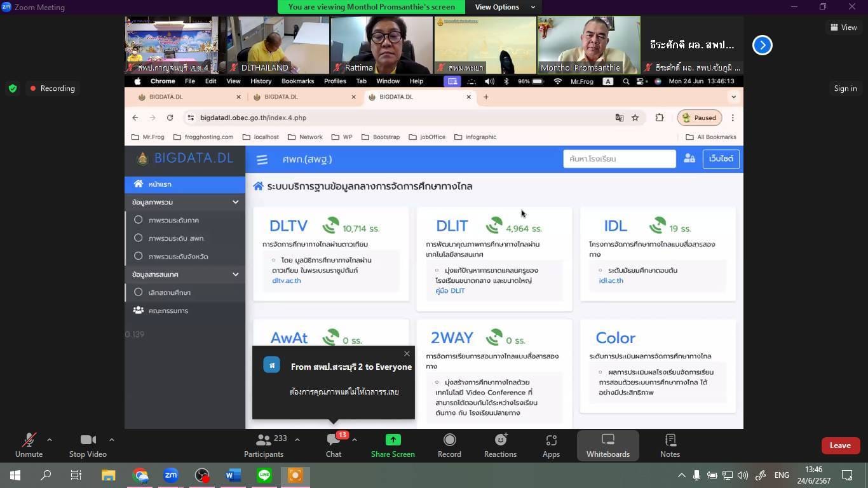The image size is (868, 488).
Task: Open the Participants panel
Action: [264, 445]
